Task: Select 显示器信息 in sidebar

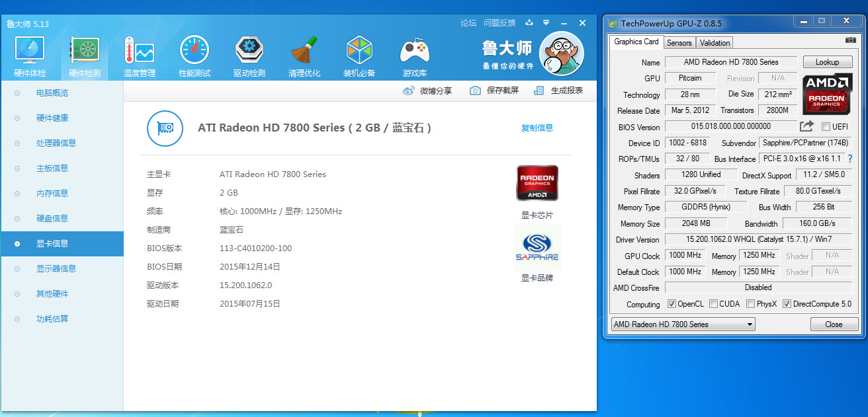Action: coord(62,268)
